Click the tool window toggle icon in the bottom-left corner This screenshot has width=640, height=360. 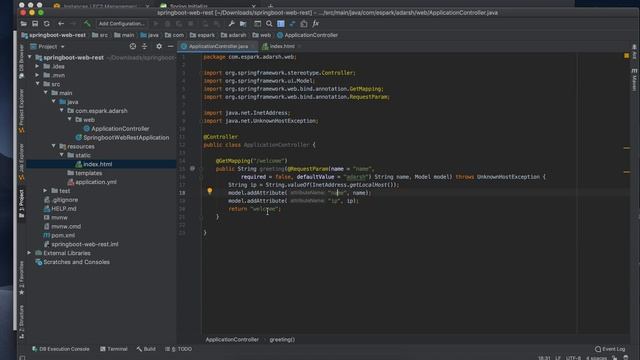pyautogui.click(x=22, y=358)
